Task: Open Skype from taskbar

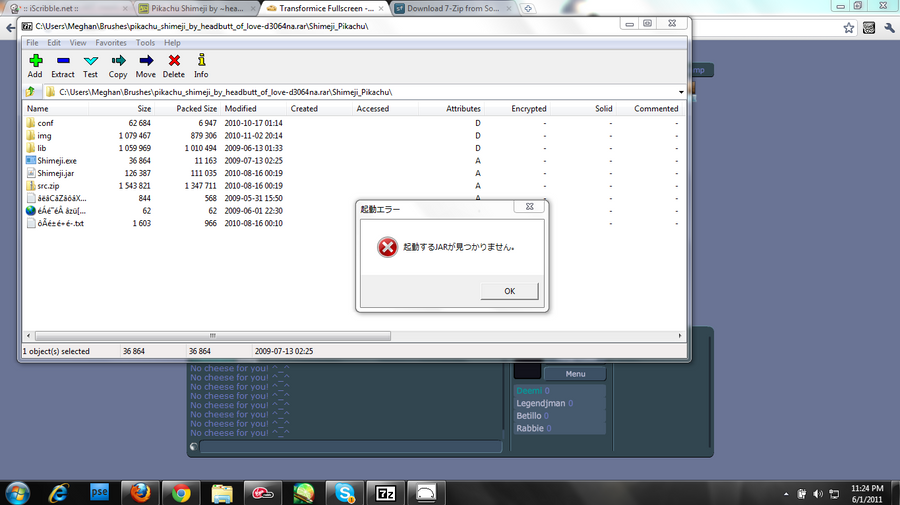Action: (x=345, y=493)
